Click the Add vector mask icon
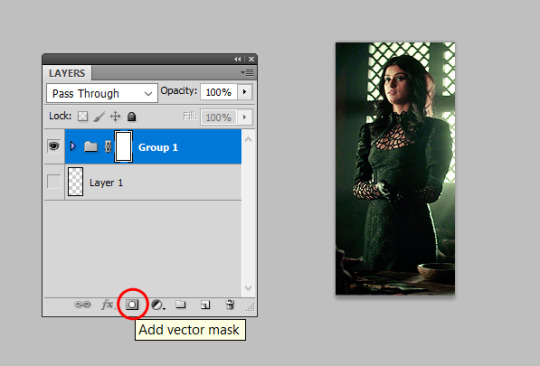Screen dimensions: 540x366 pyautogui.click(x=132, y=304)
